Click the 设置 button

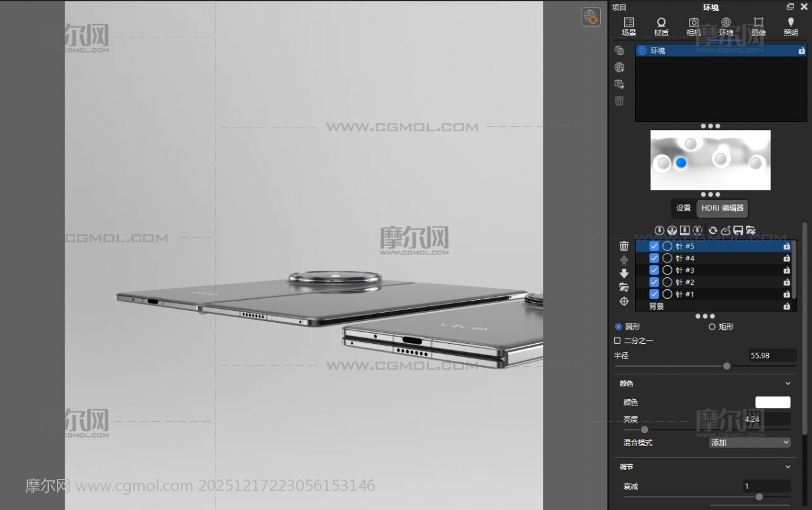point(683,208)
